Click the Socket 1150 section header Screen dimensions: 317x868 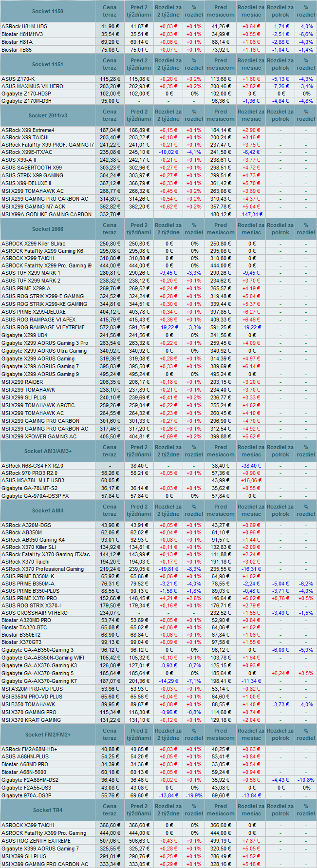[x=48, y=11]
